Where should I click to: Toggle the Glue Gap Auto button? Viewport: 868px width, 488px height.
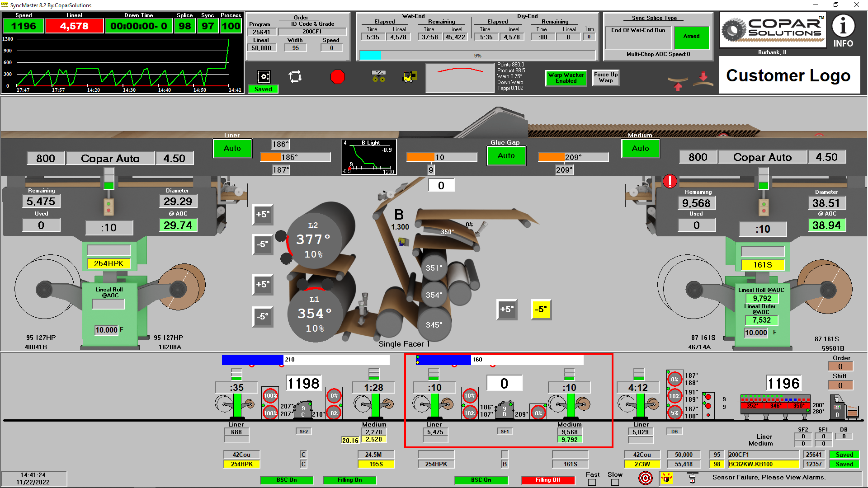pyautogui.click(x=506, y=155)
